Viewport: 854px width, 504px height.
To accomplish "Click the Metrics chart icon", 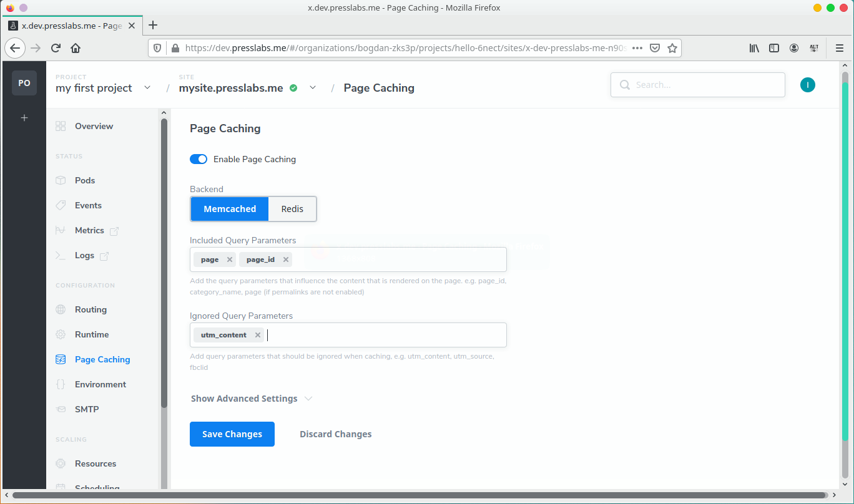I will 61,230.
